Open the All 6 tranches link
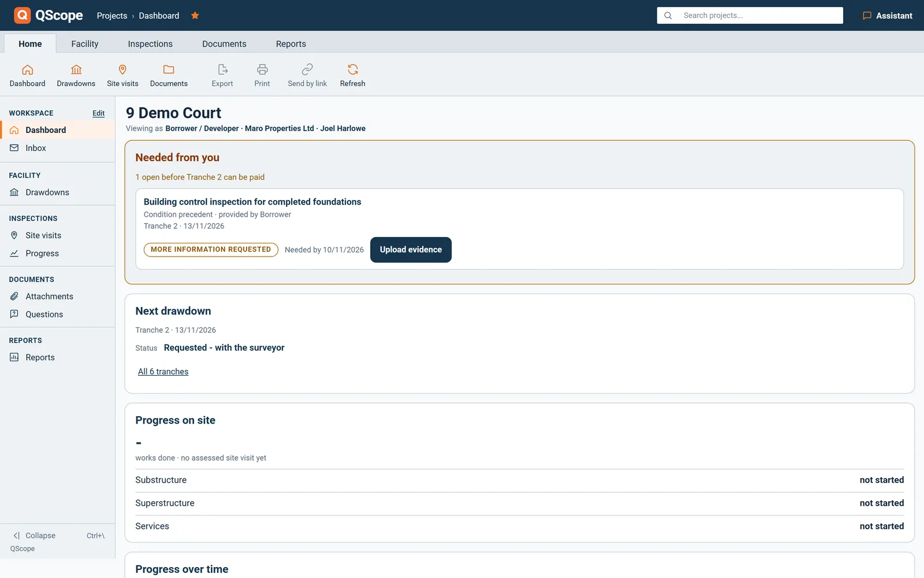The width and height of the screenshot is (924, 578). click(163, 372)
